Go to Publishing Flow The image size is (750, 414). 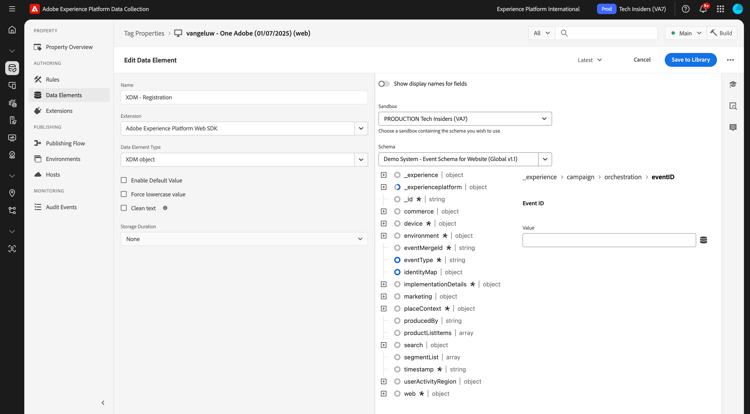(65, 143)
